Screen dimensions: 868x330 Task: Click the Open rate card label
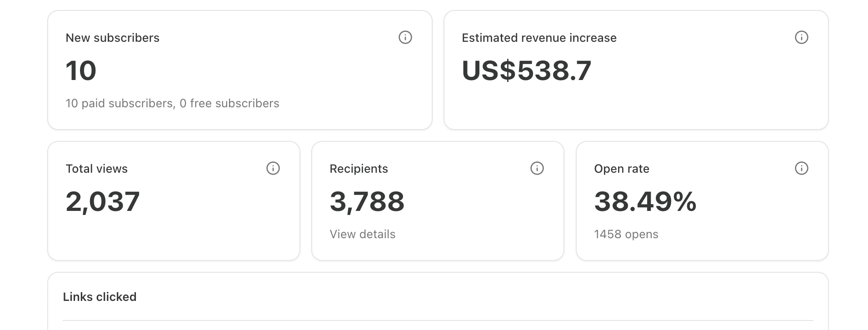click(x=621, y=169)
